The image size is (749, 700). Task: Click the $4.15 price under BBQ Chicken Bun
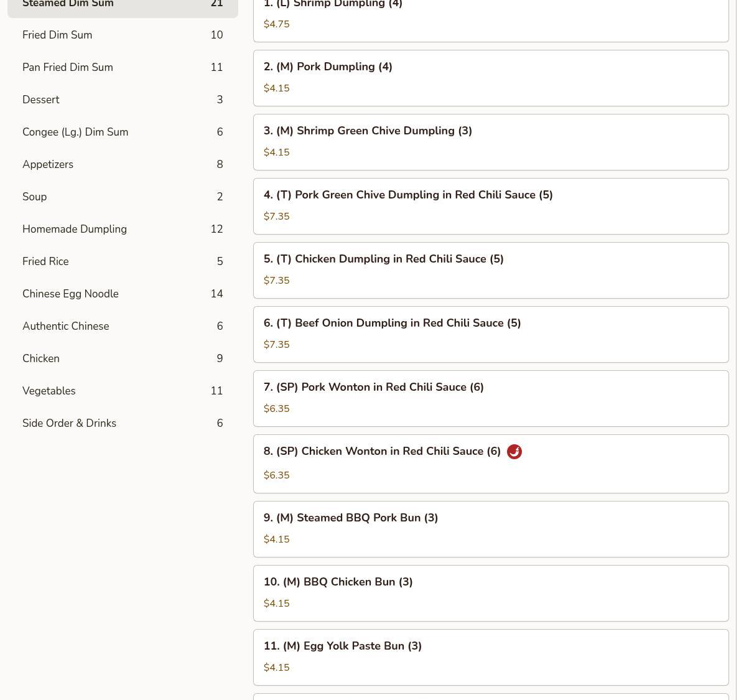(x=277, y=604)
